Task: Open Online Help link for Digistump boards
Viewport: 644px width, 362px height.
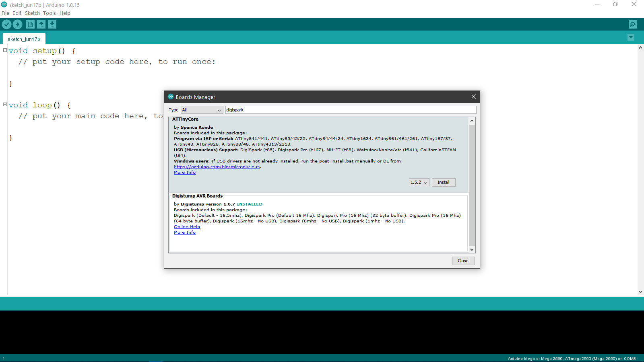Action: tap(187, 226)
